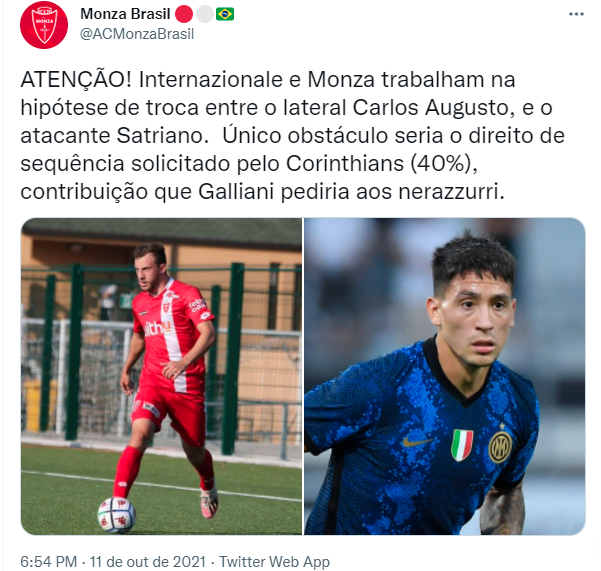Screen dimensions: 601x571
Task: Click the Brazil flag emoji
Action: [x=225, y=15]
